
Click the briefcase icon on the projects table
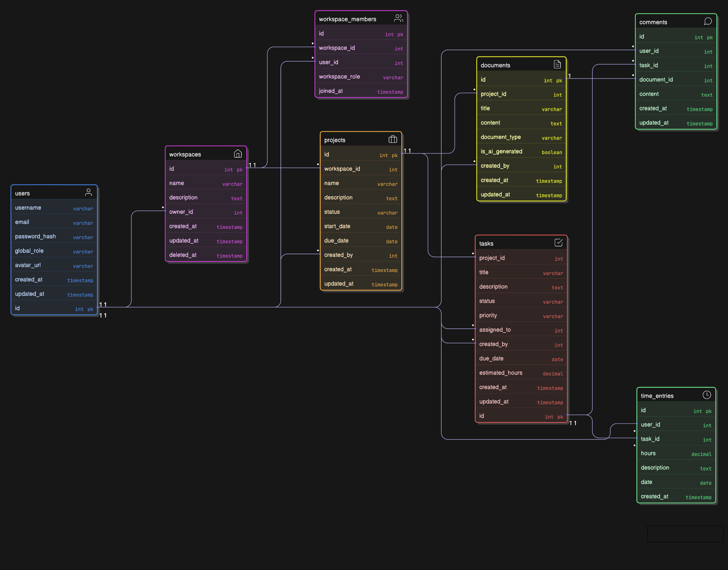393,140
